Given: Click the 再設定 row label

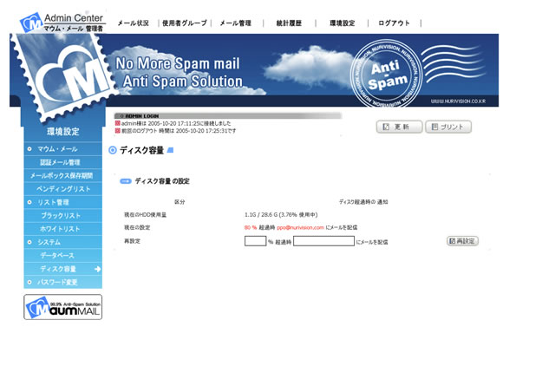Looking at the screenshot, I should pos(132,241).
